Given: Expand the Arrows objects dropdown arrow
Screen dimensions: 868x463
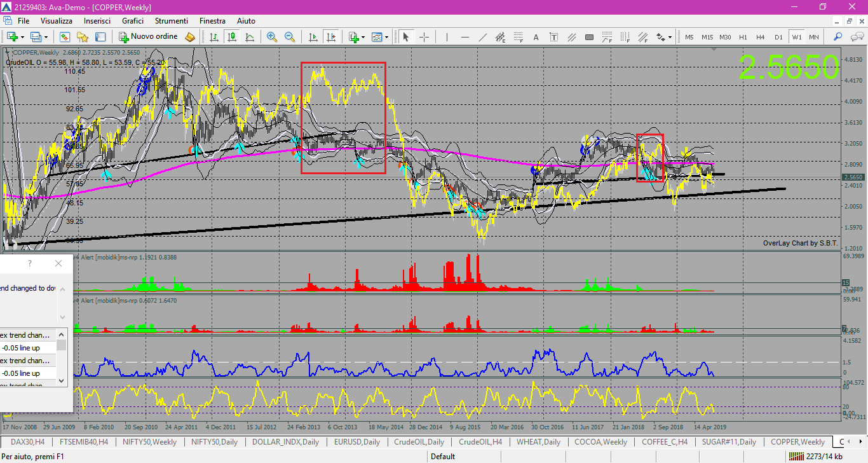Looking at the screenshot, I should click(670, 37).
